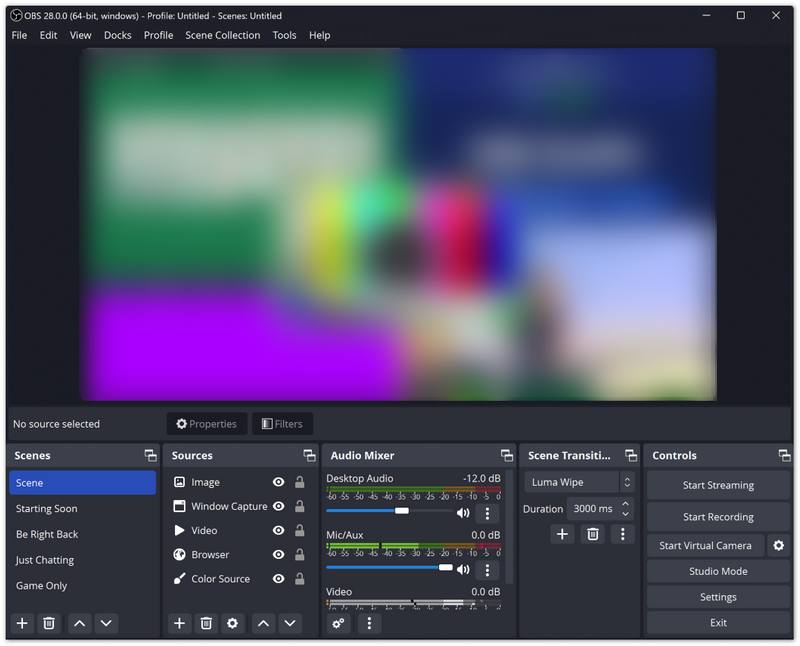The height and width of the screenshot is (646, 800).
Task: Click Start Recording button
Action: click(x=718, y=517)
